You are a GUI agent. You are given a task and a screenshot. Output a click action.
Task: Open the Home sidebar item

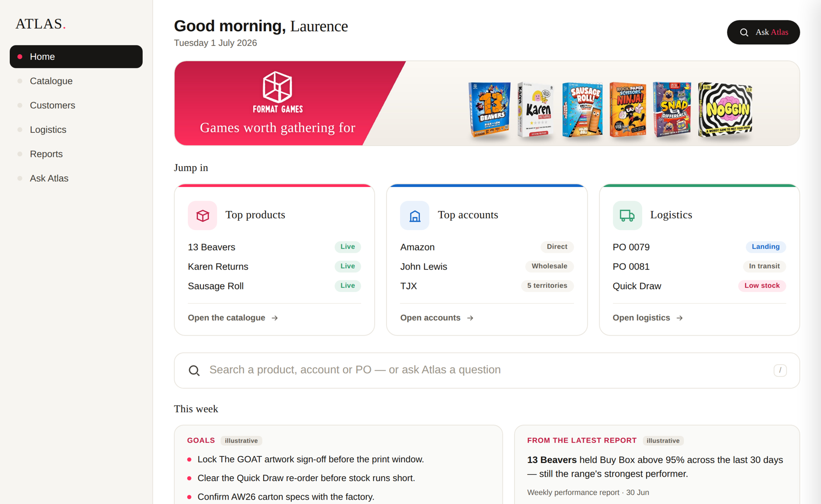76,57
